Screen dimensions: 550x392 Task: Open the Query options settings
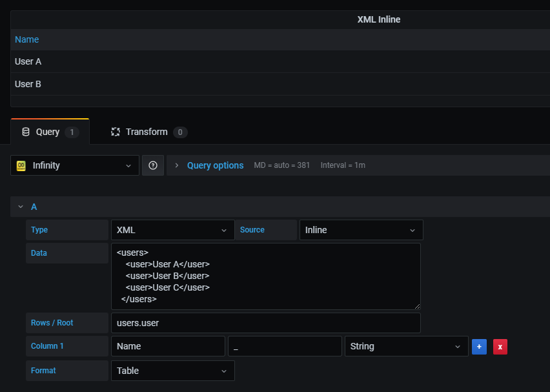click(x=215, y=165)
